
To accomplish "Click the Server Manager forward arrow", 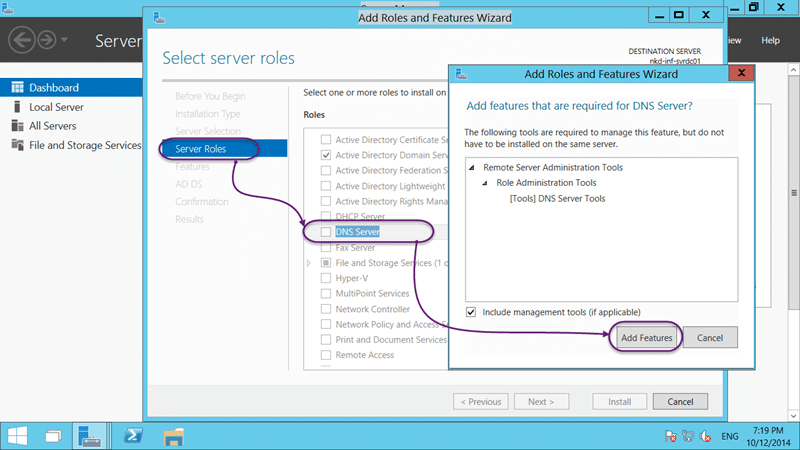I will point(47,39).
